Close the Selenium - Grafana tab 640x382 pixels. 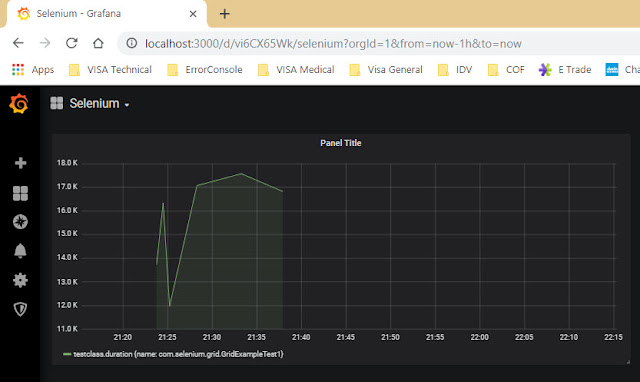[193, 14]
